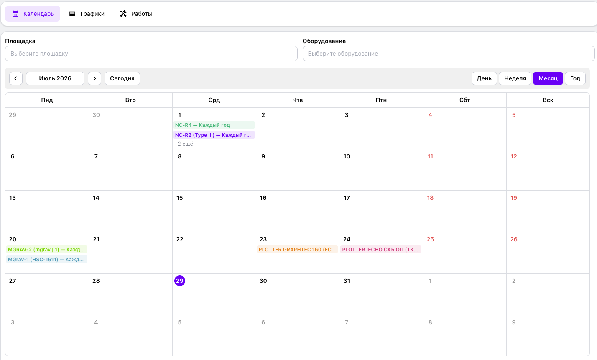
Task: Click the day number 8
Action: click(x=179, y=156)
